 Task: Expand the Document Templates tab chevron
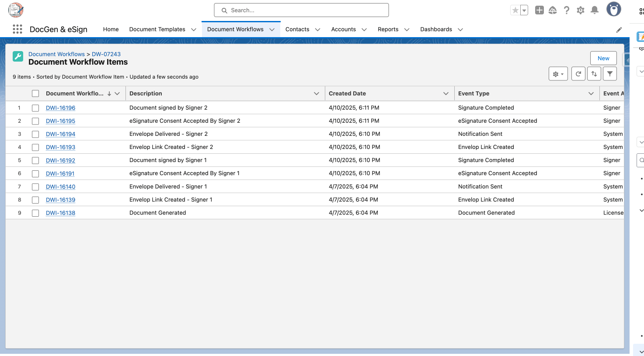pos(194,30)
